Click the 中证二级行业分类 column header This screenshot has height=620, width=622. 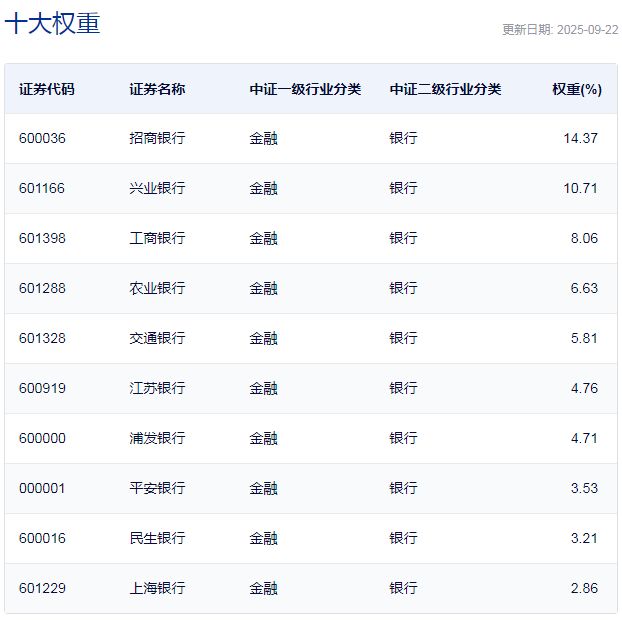coord(445,89)
